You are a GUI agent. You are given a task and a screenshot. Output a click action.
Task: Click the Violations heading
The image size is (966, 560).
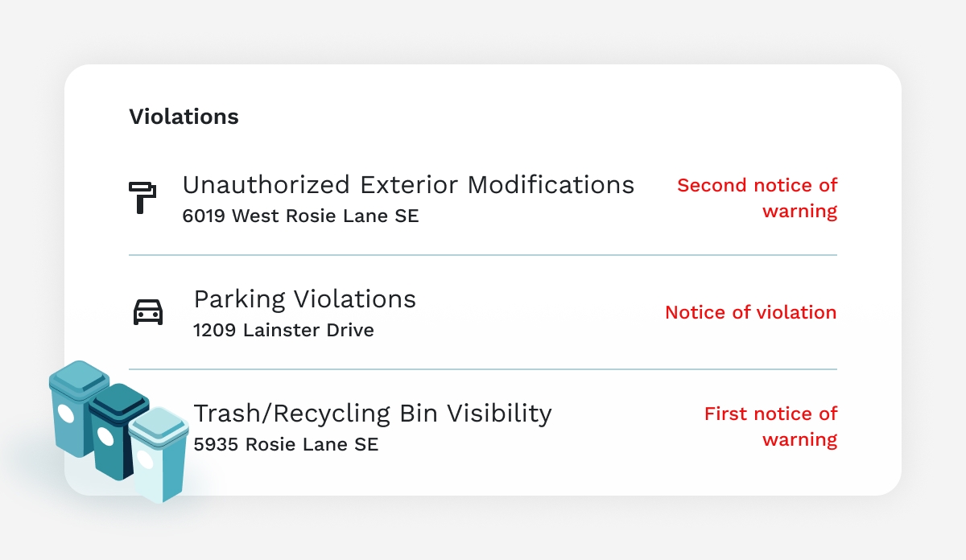coord(184,117)
